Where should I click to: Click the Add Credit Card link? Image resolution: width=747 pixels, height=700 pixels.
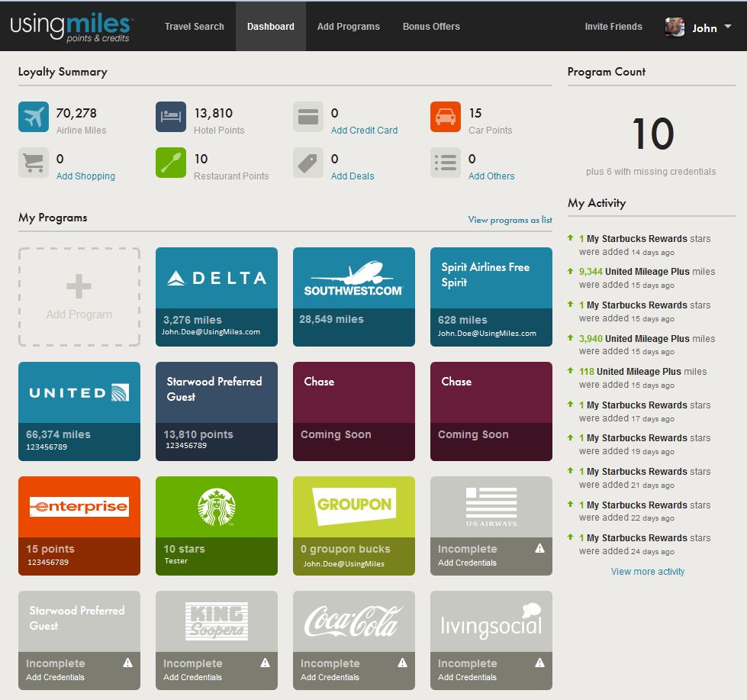point(365,130)
